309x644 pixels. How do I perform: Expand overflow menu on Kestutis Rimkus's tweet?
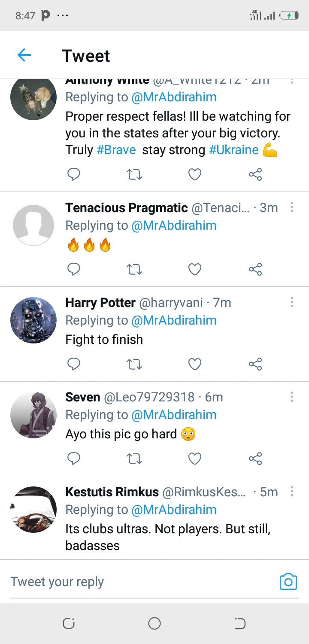pos(292,491)
